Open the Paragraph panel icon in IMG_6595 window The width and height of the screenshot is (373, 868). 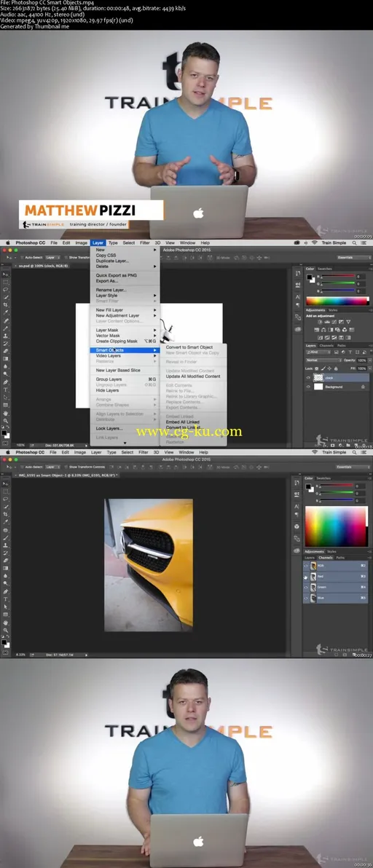click(298, 514)
